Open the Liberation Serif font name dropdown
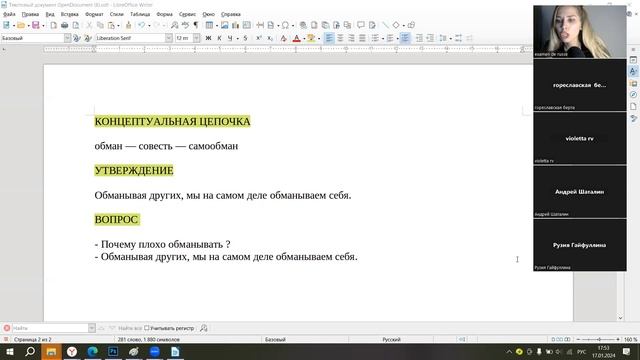The width and height of the screenshot is (640, 360). pos(169,38)
